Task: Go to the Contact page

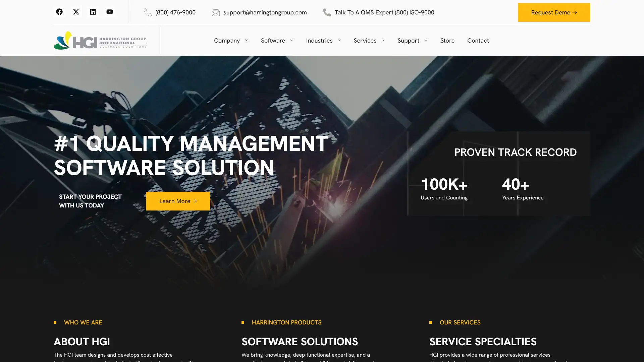Action: [x=478, y=41]
